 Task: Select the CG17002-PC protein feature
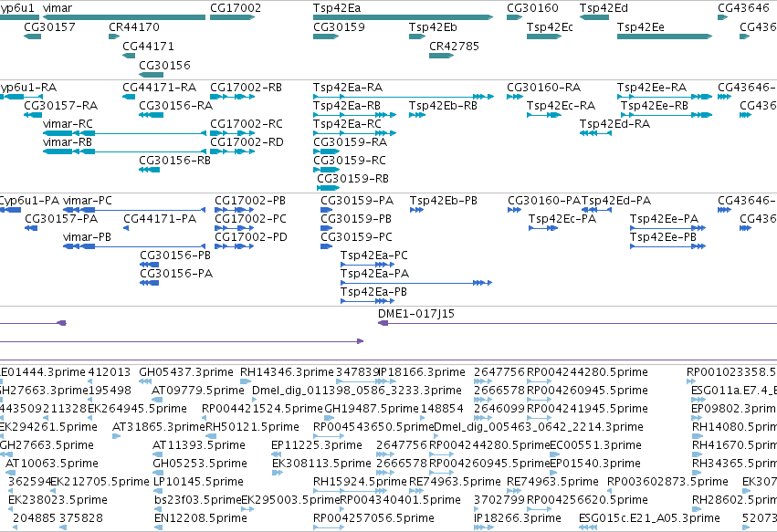point(234,228)
